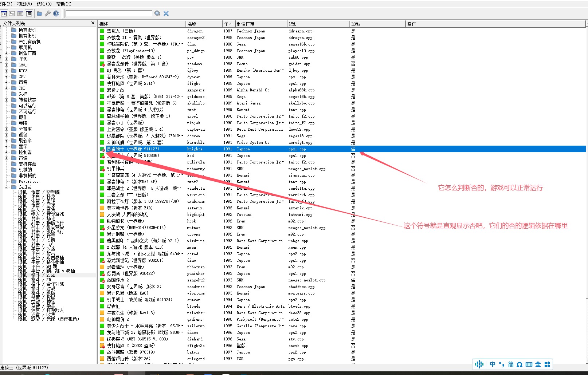Click the IME voice input waveform icon
The height and width of the screenshot is (375, 588).
point(479,364)
